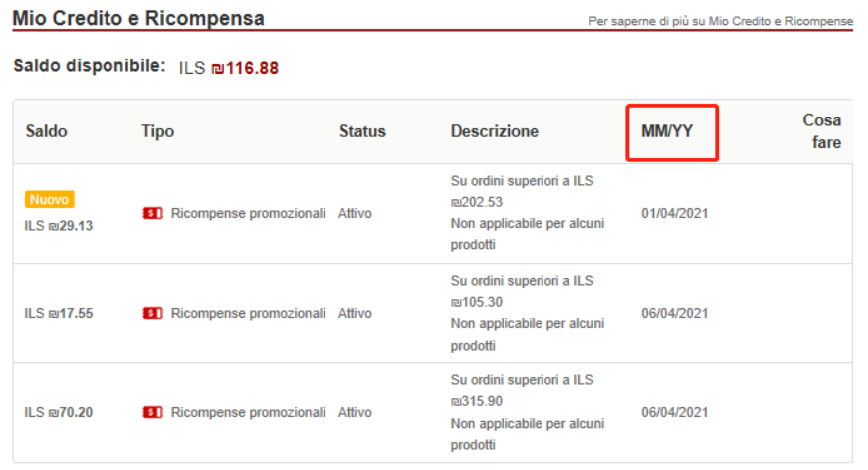Click the MM/YY column header

point(667,131)
